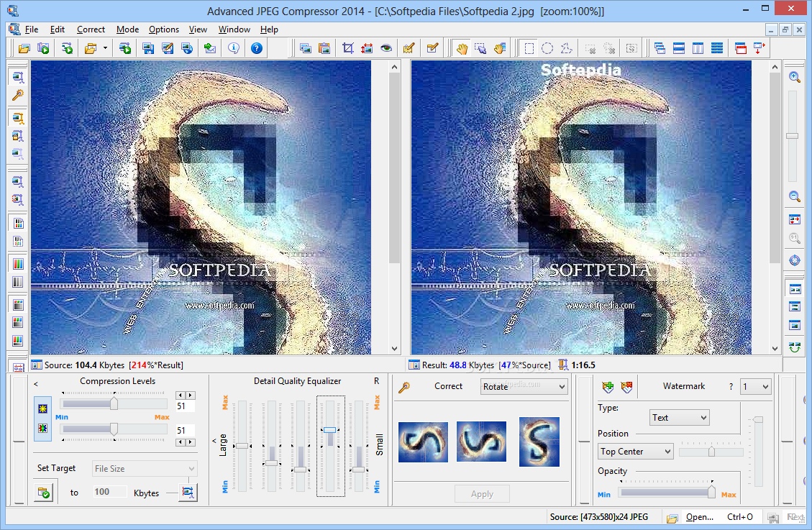Open the Options menu
The image size is (812, 530).
164,29
